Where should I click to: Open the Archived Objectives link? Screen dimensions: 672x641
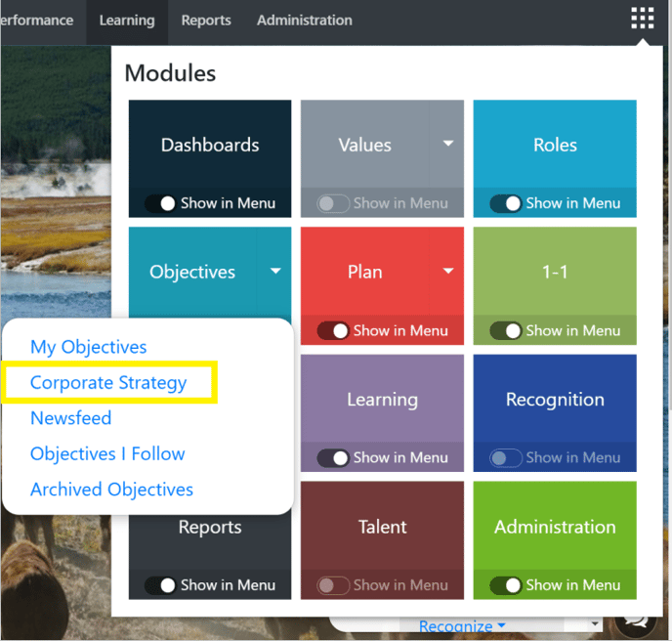pos(111,490)
